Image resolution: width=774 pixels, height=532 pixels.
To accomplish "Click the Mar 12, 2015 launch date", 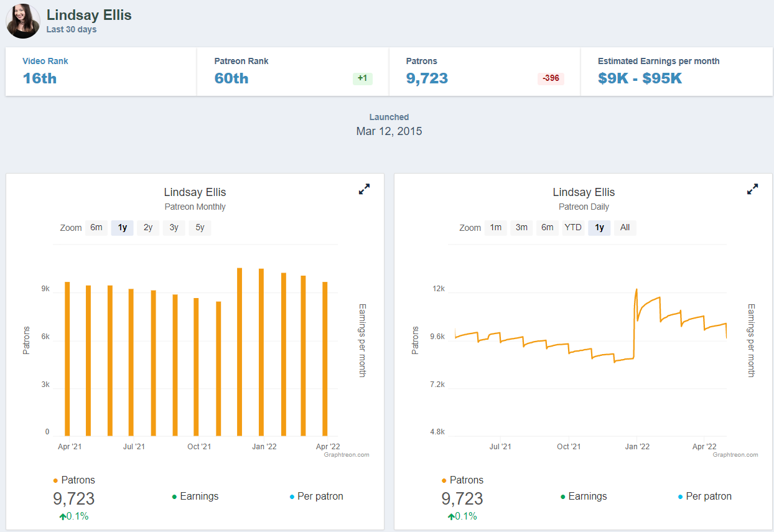I will point(389,131).
